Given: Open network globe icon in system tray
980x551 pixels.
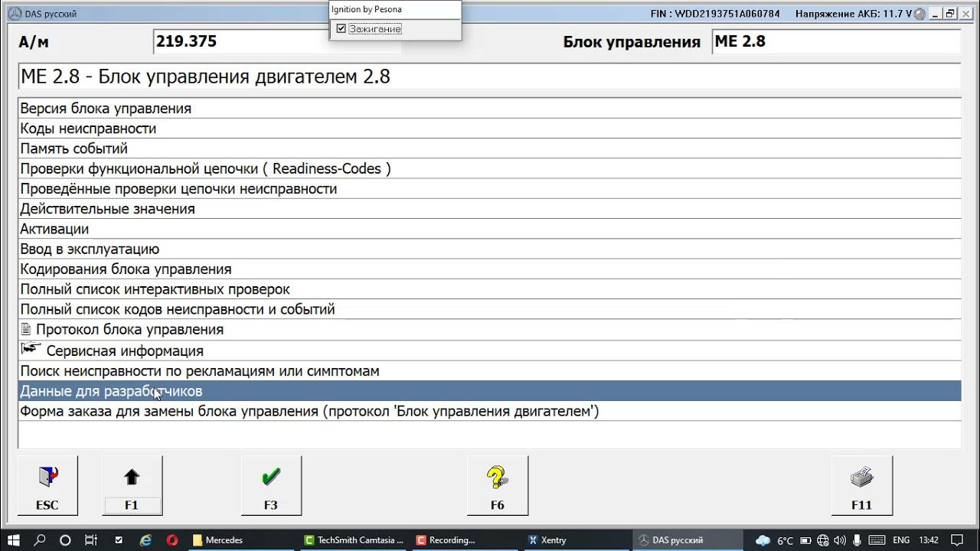Looking at the screenshot, I should pyautogui.click(x=822, y=540).
